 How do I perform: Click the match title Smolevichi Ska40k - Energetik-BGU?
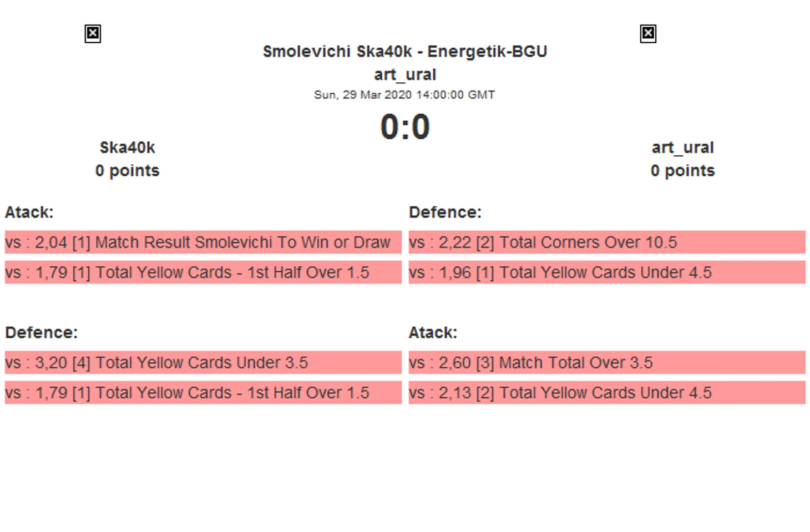[x=405, y=52]
